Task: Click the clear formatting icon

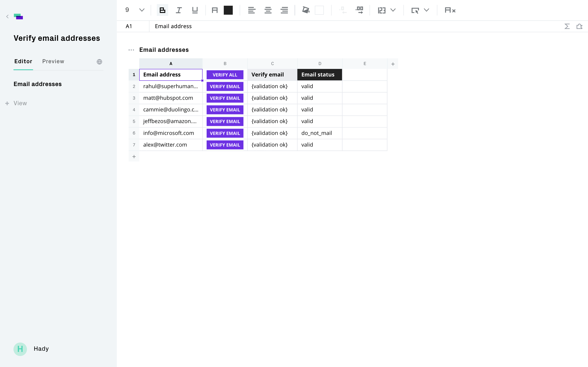Action: [x=450, y=10]
